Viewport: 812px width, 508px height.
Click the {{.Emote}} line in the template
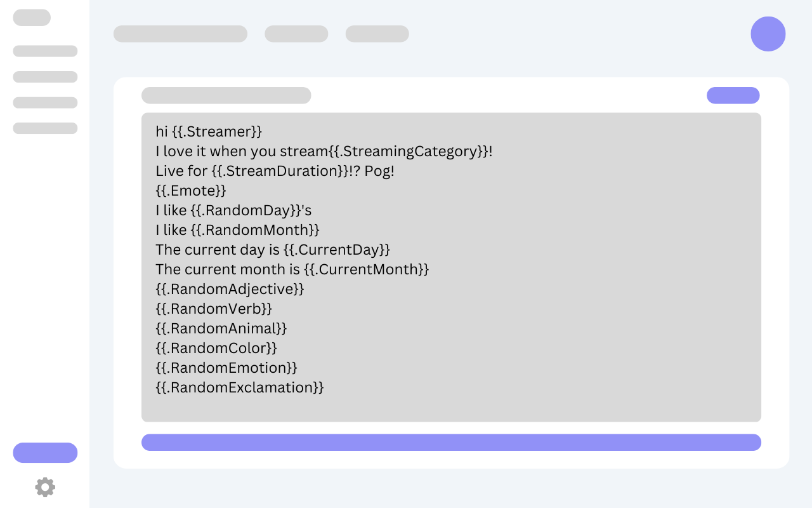coord(191,191)
